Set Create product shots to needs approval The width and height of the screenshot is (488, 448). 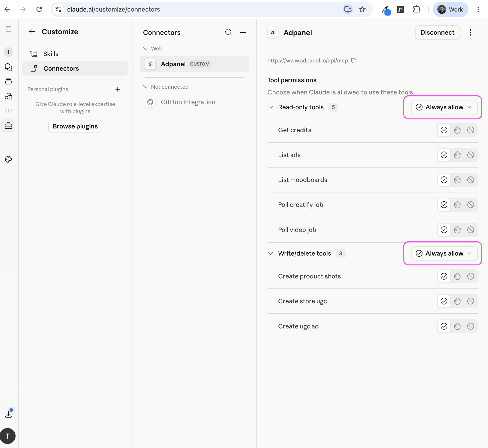457,276
